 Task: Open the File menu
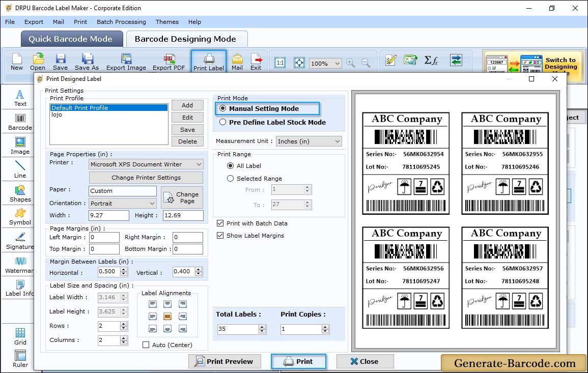(x=10, y=22)
